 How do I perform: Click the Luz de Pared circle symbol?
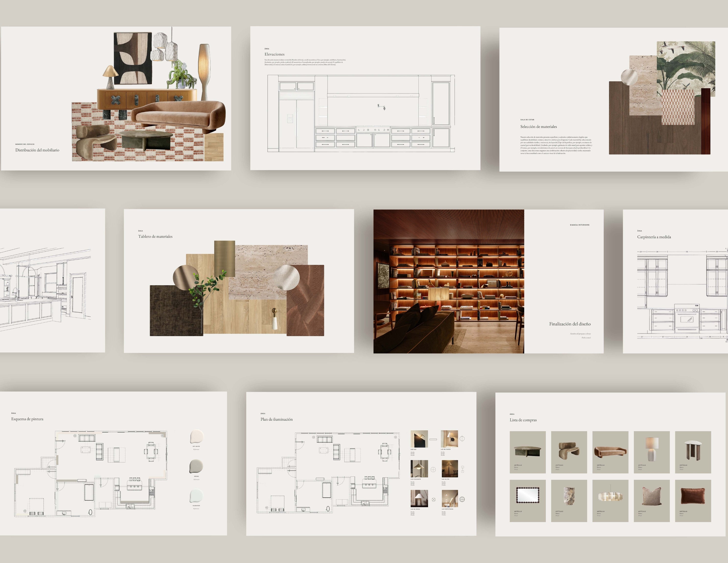(x=462, y=439)
